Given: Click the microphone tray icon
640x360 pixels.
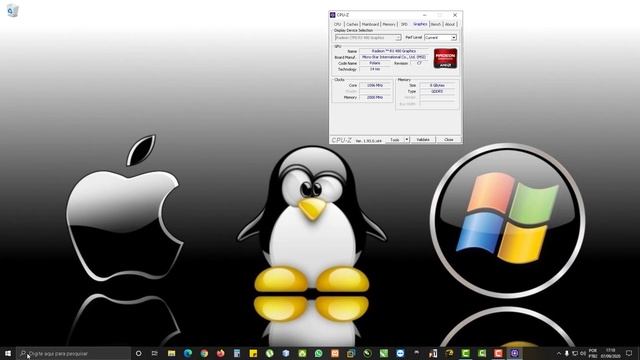Looking at the screenshot, I should pos(567,353).
